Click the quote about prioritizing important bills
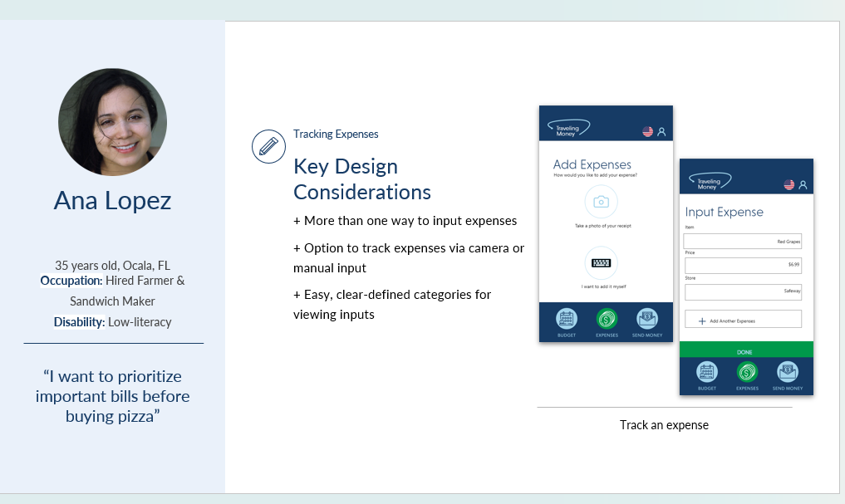The height and width of the screenshot is (504, 845). (113, 396)
